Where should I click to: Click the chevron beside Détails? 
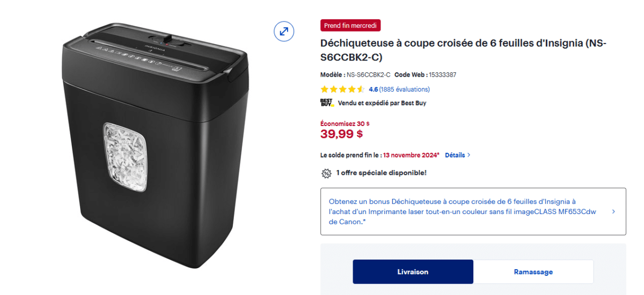(x=469, y=155)
